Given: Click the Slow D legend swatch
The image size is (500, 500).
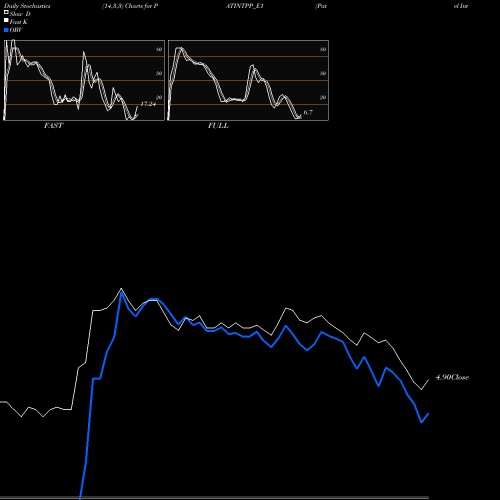Looking at the screenshot, I should click(6, 12).
